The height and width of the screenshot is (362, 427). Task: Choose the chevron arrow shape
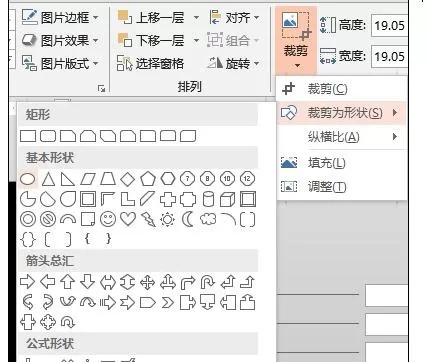tap(168, 303)
